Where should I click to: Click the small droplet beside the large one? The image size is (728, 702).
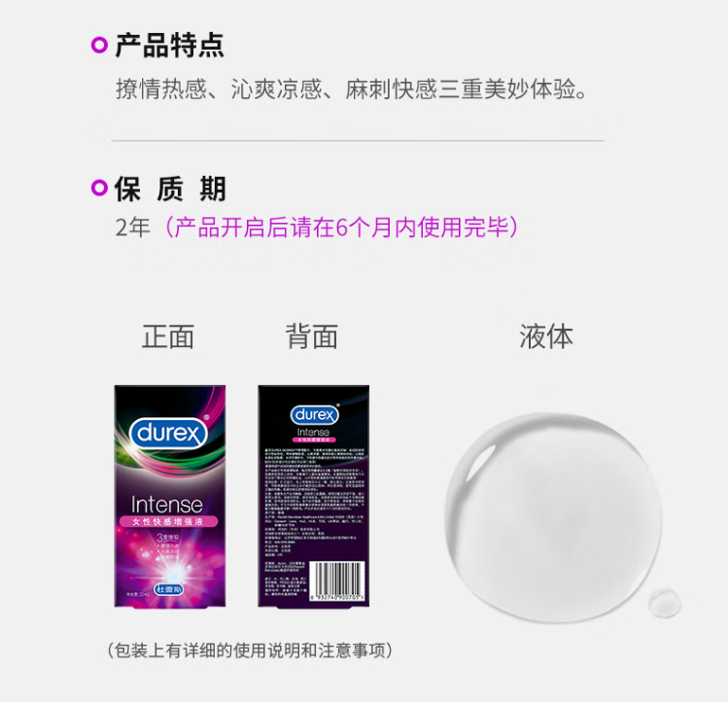pos(665,603)
